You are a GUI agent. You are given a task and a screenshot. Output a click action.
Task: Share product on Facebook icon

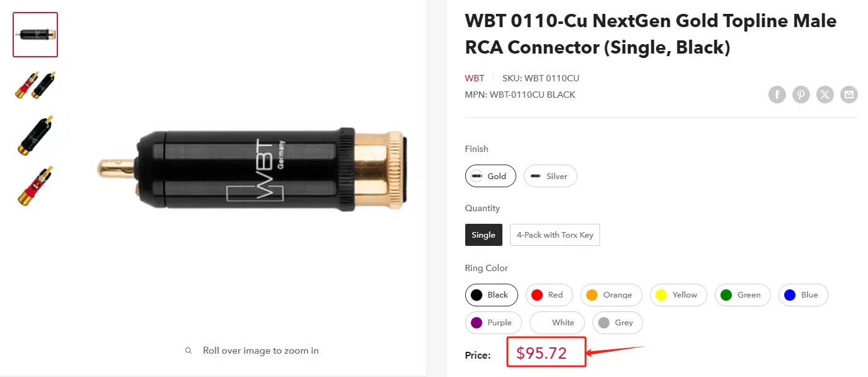tap(777, 95)
